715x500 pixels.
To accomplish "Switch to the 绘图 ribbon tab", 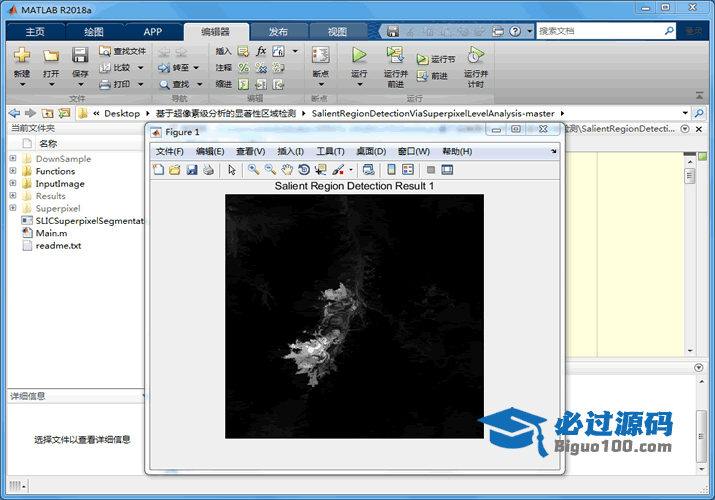I will [x=93, y=31].
